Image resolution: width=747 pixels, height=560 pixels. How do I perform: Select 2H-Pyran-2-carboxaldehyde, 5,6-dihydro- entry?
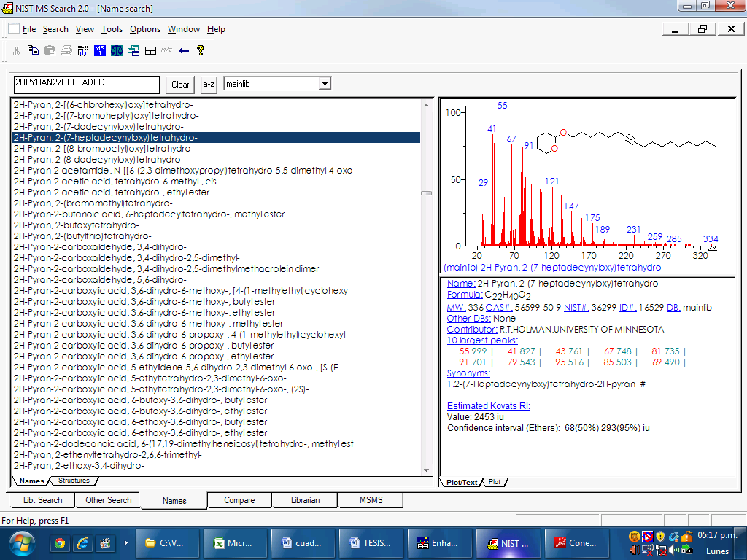(216, 280)
